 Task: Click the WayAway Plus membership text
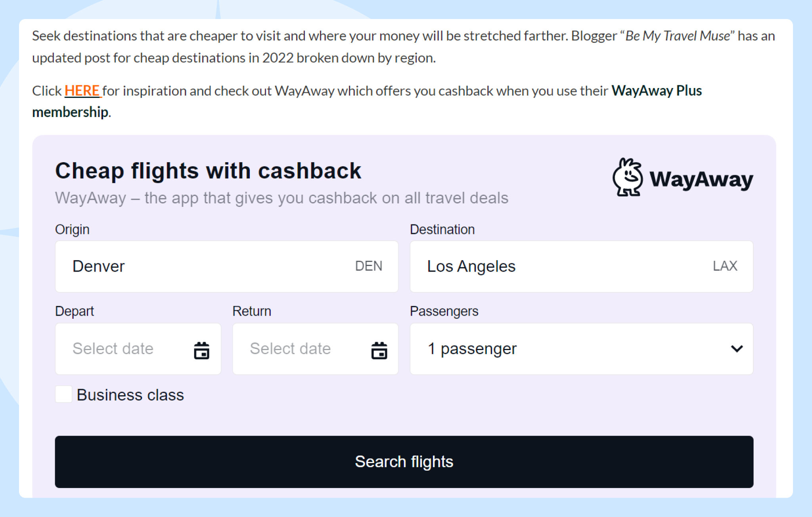pyautogui.click(x=656, y=91)
